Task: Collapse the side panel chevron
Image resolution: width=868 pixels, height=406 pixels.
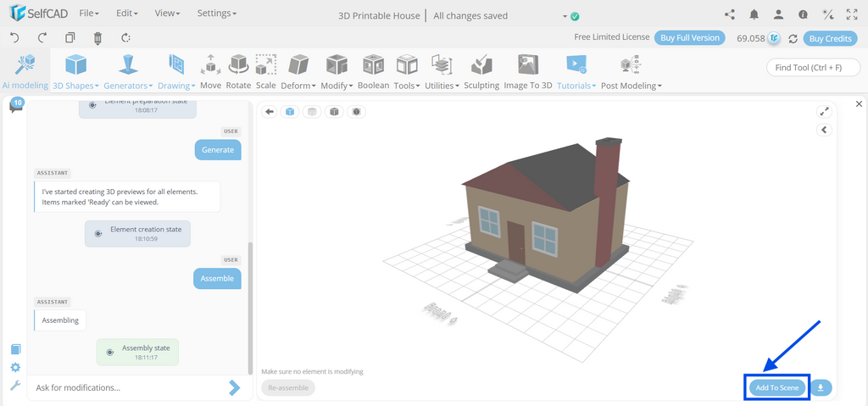Action: (824, 130)
